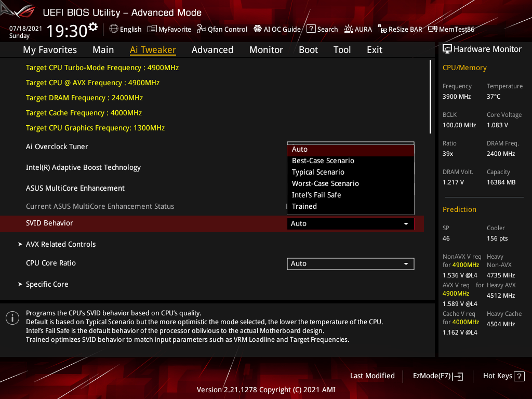Switch to the Monitor tab
Viewport: 532px width, 399px height.
266,49
